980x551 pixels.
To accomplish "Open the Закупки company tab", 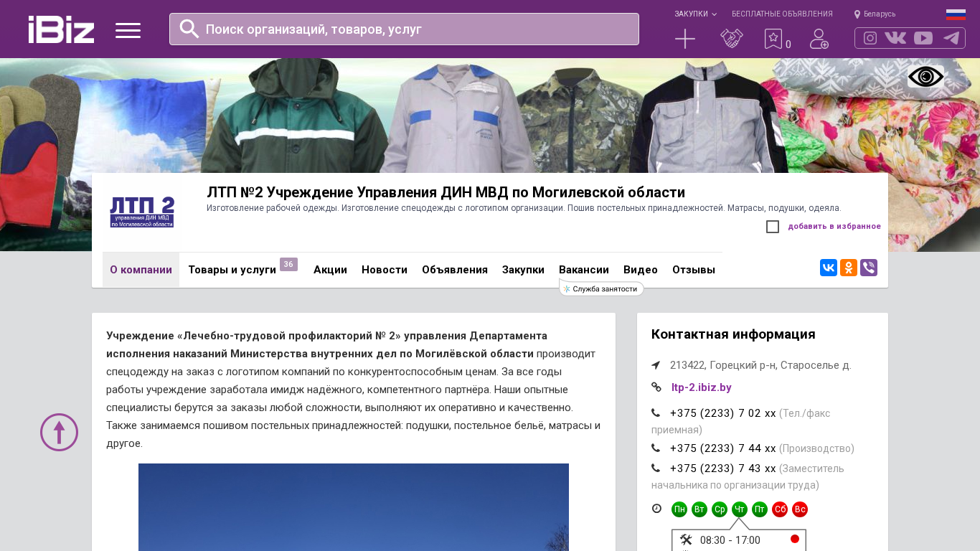I will click(x=523, y=270).
